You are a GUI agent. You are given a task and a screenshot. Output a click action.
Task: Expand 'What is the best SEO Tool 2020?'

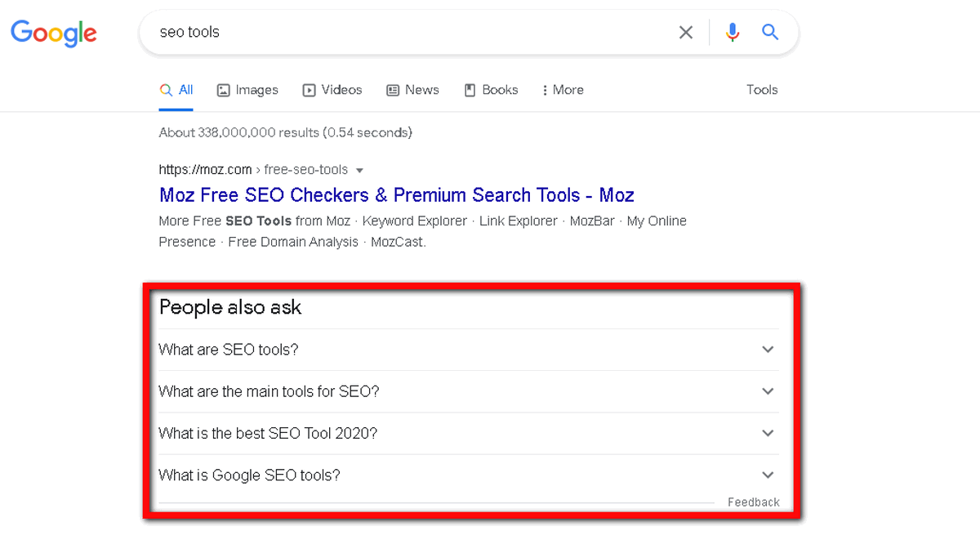[469, 433]
